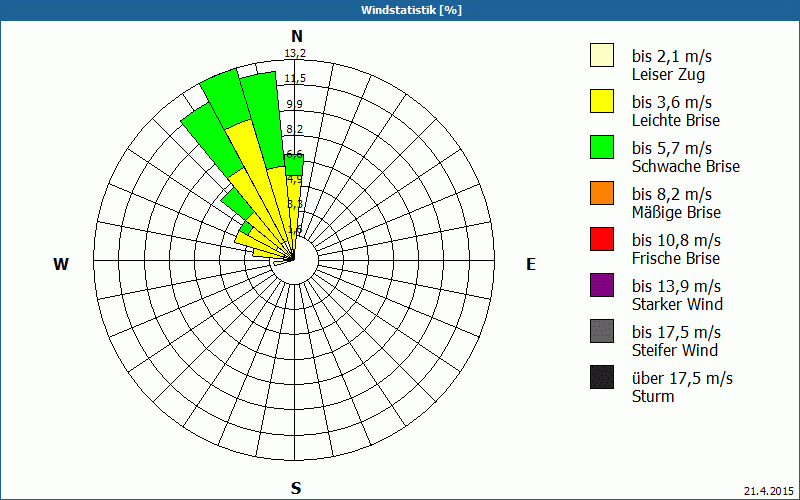Click the 'bis 10,8 m/s' legend text

[x=676, y=240]
